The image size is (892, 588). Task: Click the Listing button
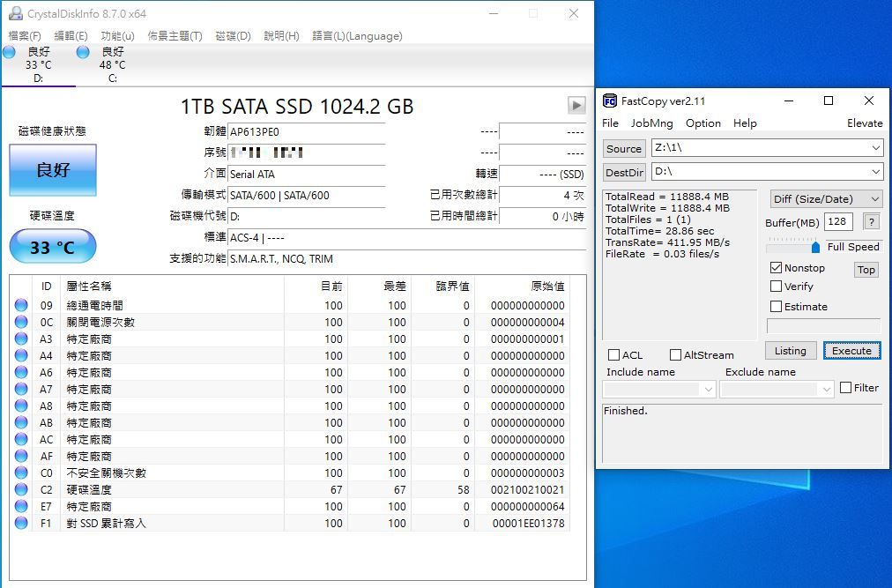790,351
